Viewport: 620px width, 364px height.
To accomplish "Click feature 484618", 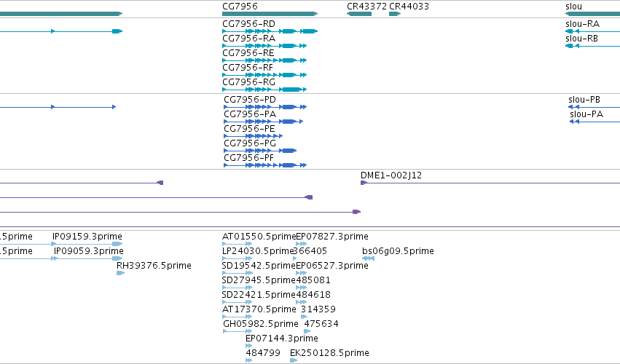I will (302, 302).
